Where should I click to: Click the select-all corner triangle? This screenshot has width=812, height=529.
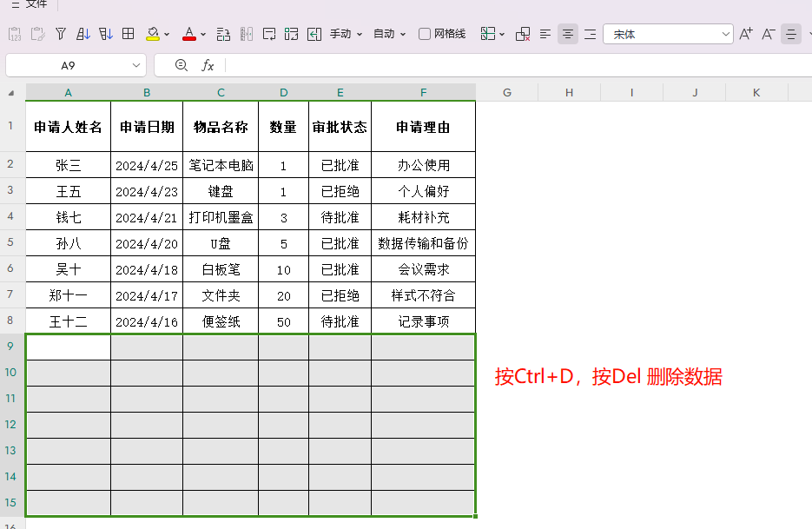click(11, 93)
